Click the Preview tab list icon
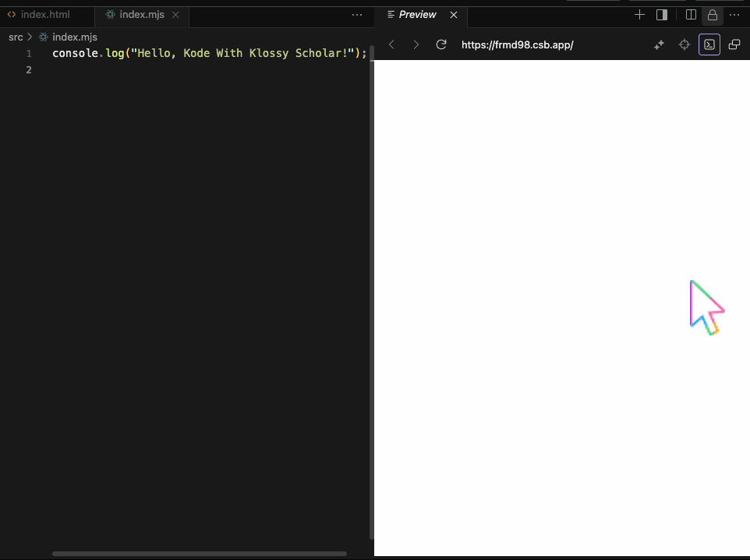Screen dimensions: 750x560 pyautogui.click(x=391, y=15)
